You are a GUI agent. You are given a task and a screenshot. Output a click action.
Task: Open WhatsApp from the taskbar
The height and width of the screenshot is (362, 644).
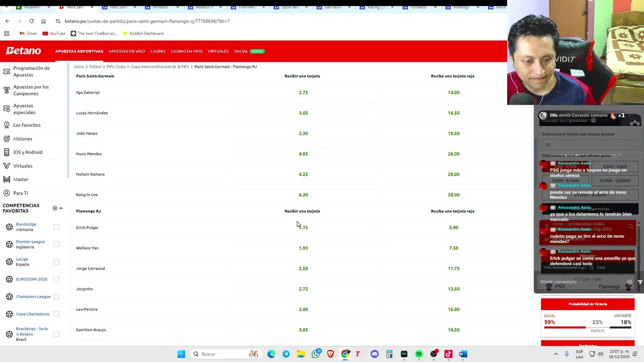tap(315, 354)
